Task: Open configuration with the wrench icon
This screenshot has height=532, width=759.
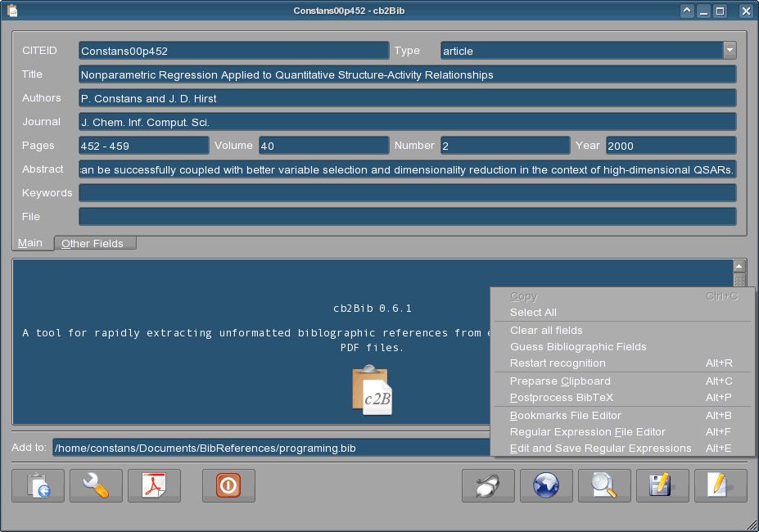Action: pos(96,485)
